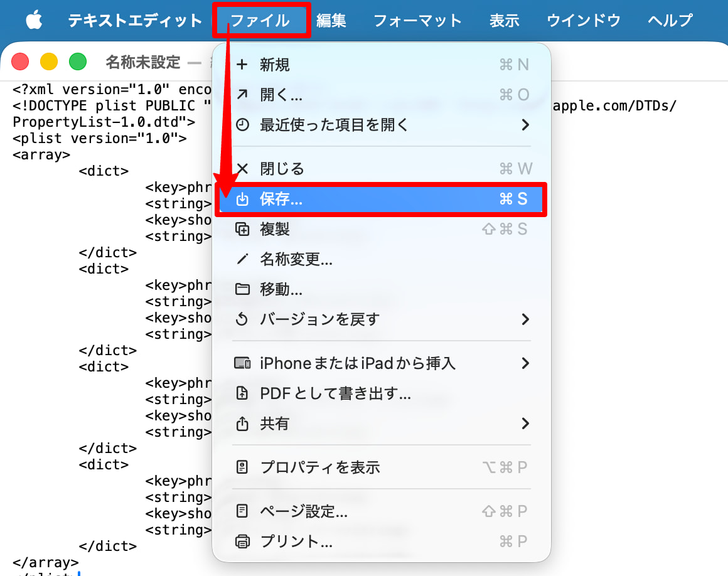Click the PDF document icon beside PDFとして書き出す…

[242, 393]
